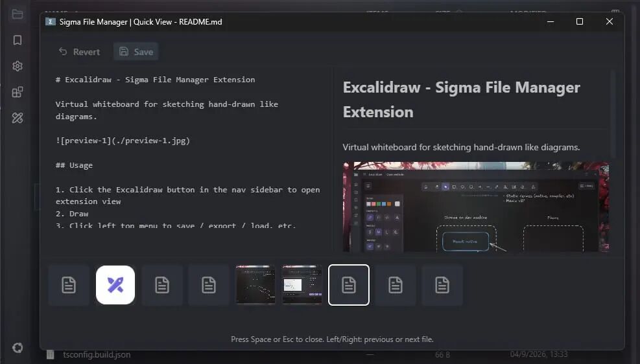Close the Quick View window
Screen dimensions: 640x364
coord(610,21)
